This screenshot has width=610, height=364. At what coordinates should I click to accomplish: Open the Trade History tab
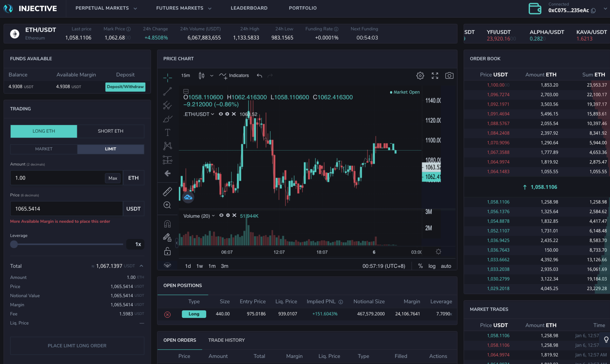pos(226,340)
